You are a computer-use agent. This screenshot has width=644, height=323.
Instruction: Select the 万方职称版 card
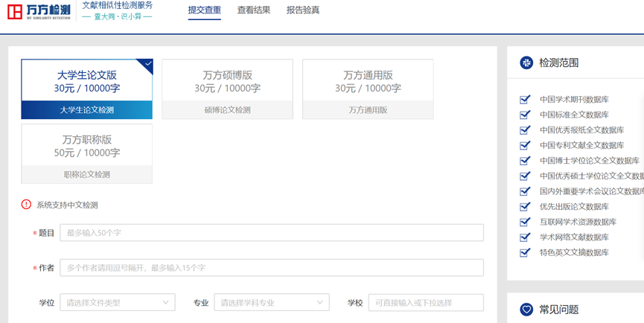86,153
